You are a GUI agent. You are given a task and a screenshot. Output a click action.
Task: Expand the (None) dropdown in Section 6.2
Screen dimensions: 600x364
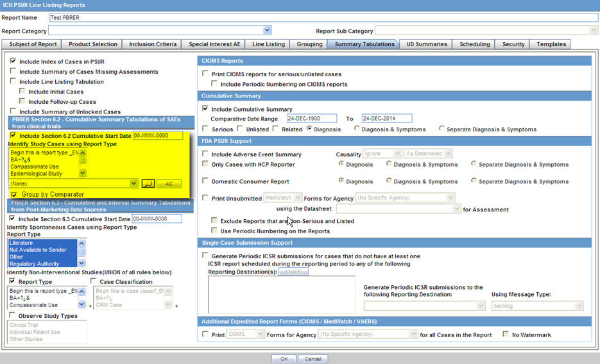click(x=133, y=184)
